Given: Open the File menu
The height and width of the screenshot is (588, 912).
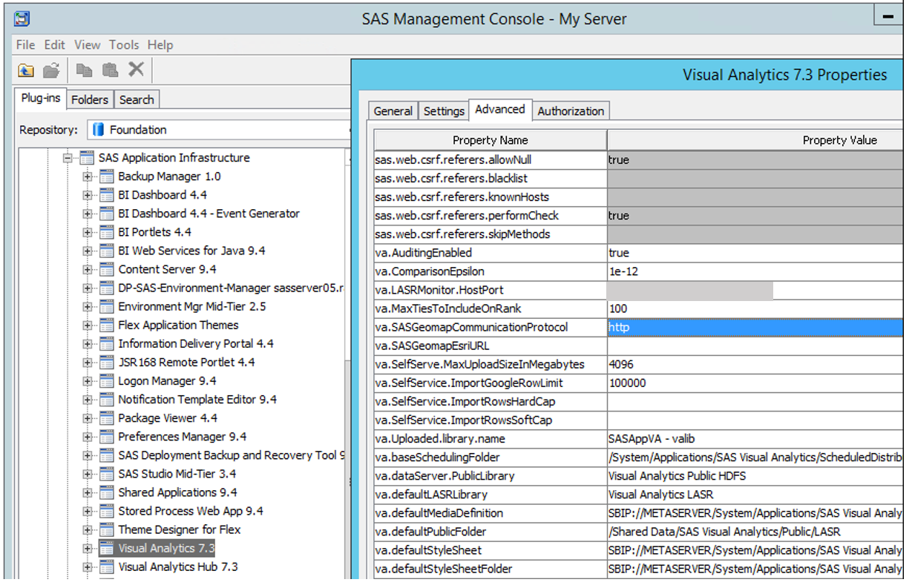Looking at the screenshot, I should 25,45.
